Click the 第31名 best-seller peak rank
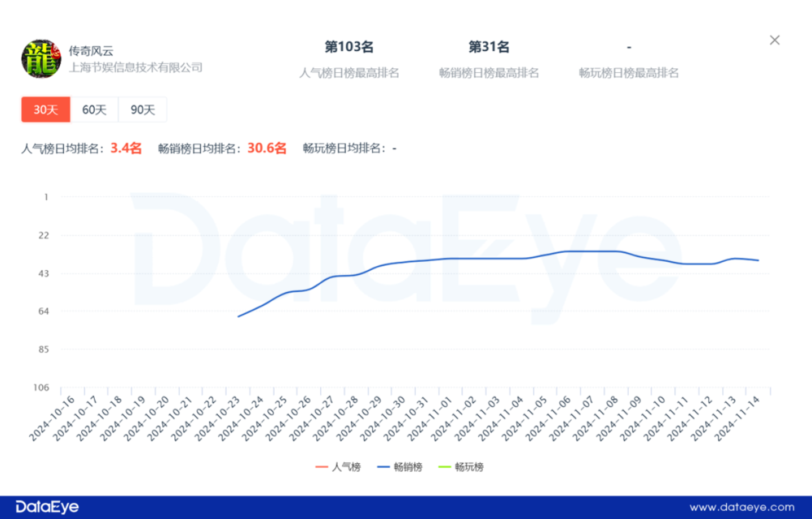 [x=489, y=47]
